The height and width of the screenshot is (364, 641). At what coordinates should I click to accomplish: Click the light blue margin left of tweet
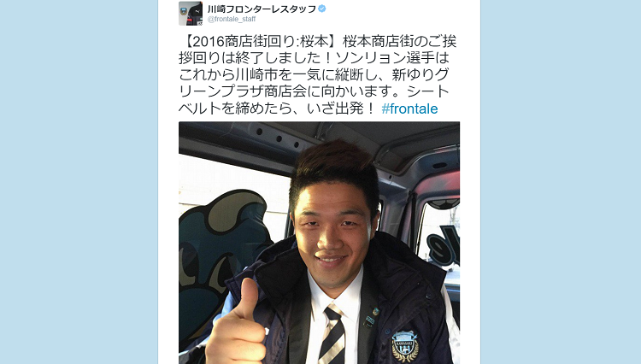79,182
